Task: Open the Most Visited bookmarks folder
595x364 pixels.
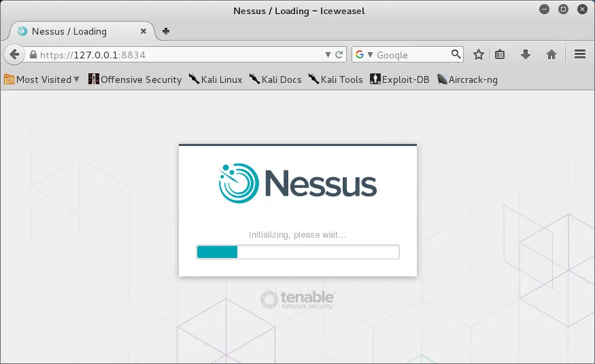Action: click(41, 79)
